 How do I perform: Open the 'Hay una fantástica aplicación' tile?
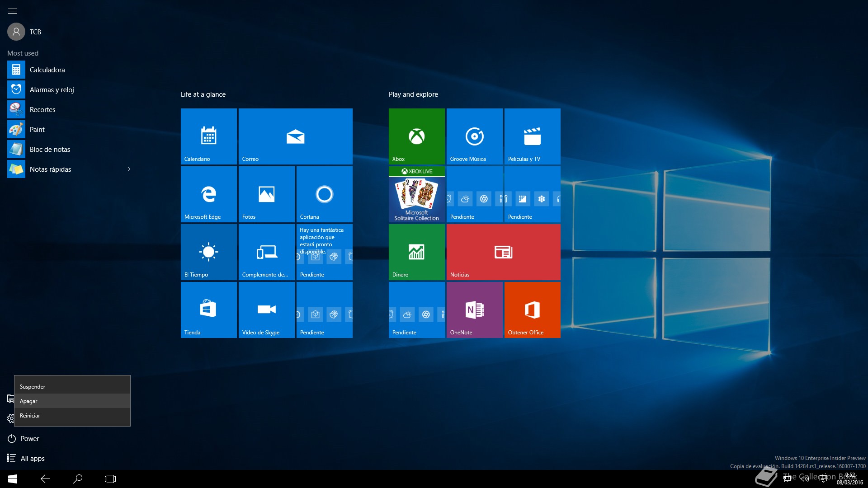pyautogui.click(x=325, y=252)
